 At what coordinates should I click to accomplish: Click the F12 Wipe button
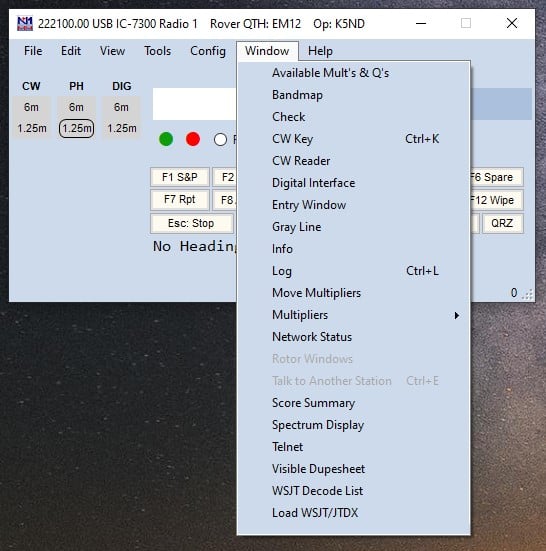click(496, 200)
